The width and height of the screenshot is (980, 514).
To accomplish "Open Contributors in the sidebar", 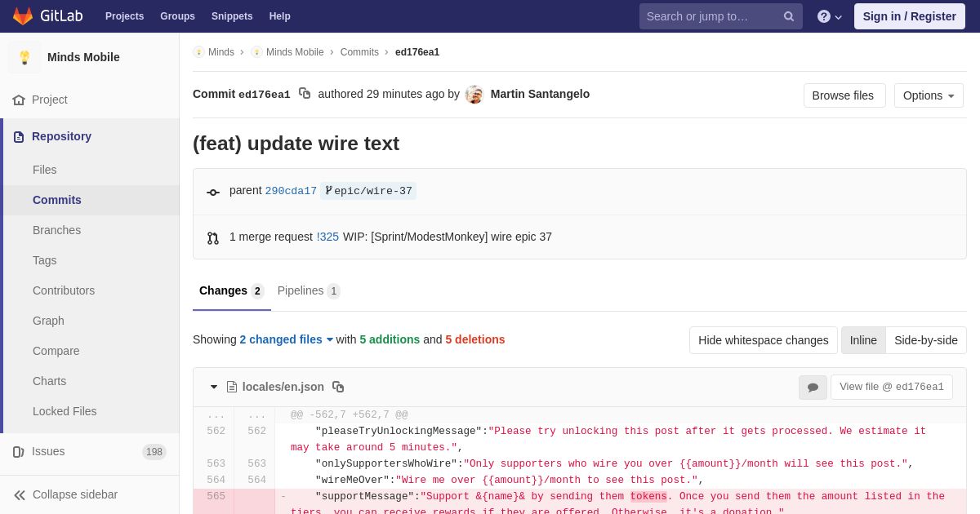I will click(91, 290).
